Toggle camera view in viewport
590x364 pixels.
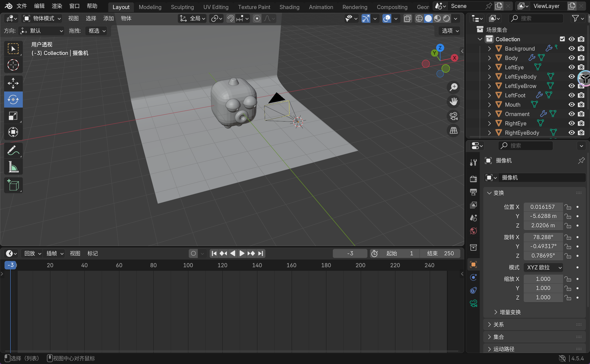[x=453, y=116]
